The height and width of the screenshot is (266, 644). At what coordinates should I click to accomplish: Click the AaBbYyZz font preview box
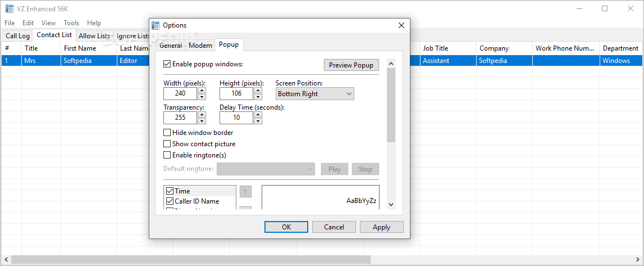point(321,197)
